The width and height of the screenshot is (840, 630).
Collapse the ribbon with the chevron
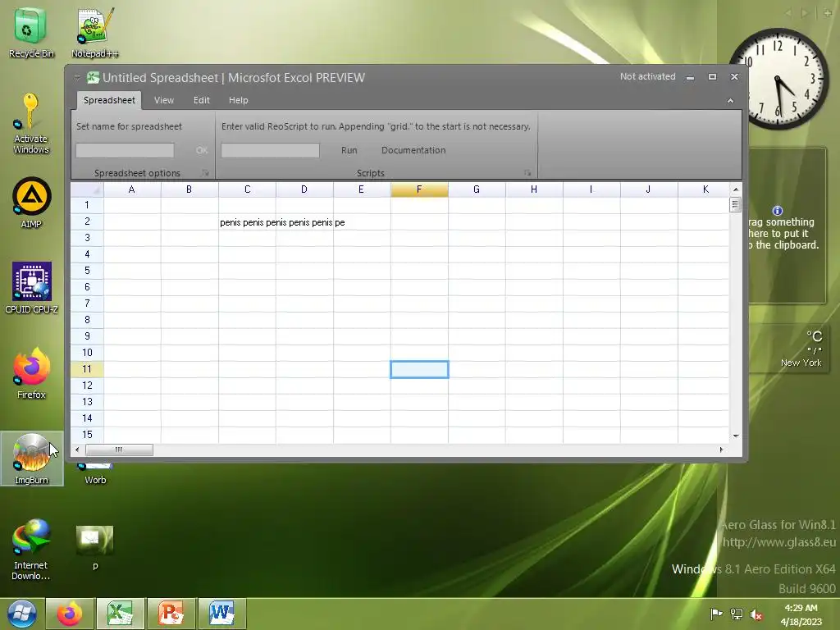pos(730,101)
